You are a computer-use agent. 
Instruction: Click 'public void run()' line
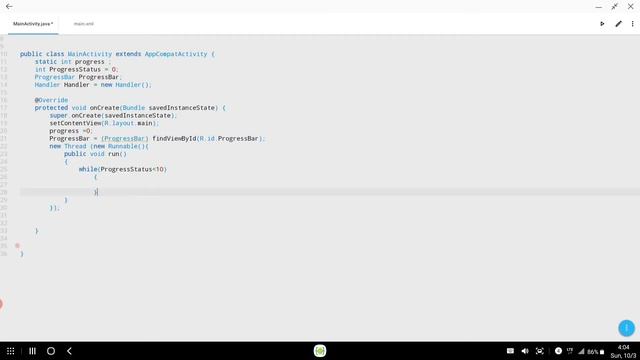[95, 154]
